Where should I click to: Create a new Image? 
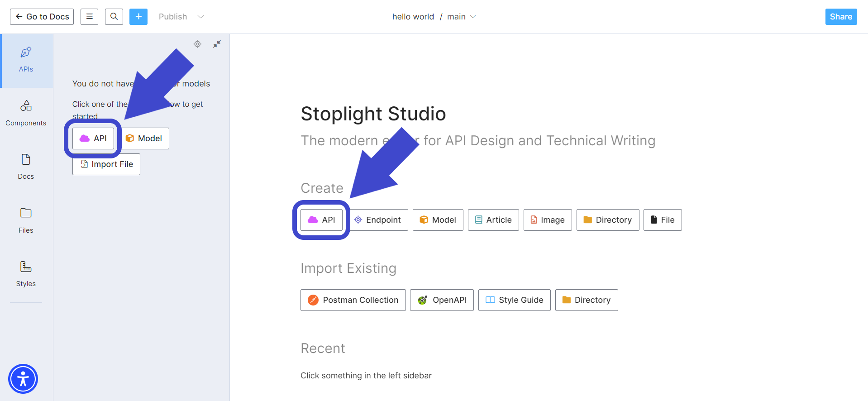click(x=548, y=220)
